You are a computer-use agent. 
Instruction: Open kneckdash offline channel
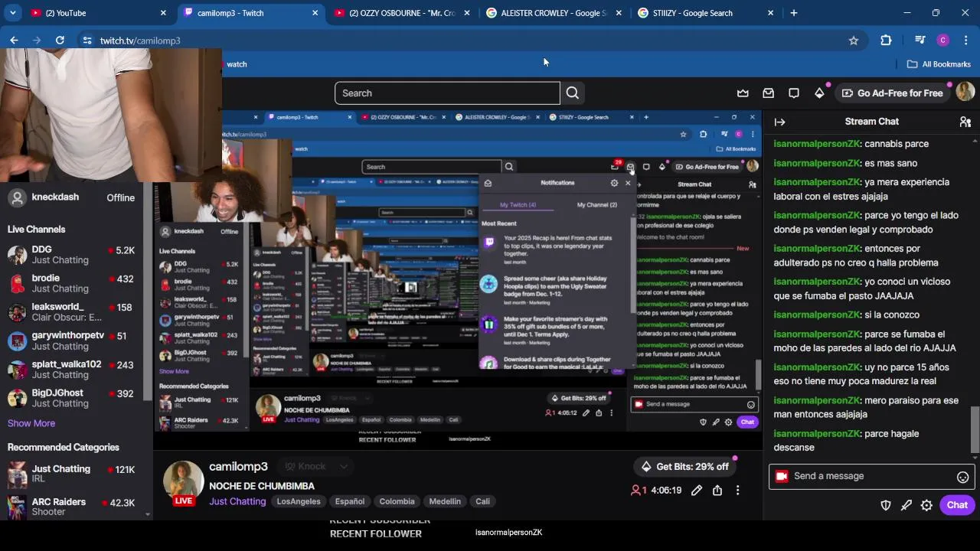71,197
